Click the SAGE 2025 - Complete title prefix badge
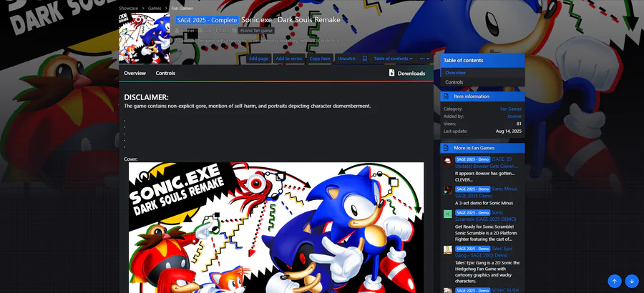 tap(207, 20)
